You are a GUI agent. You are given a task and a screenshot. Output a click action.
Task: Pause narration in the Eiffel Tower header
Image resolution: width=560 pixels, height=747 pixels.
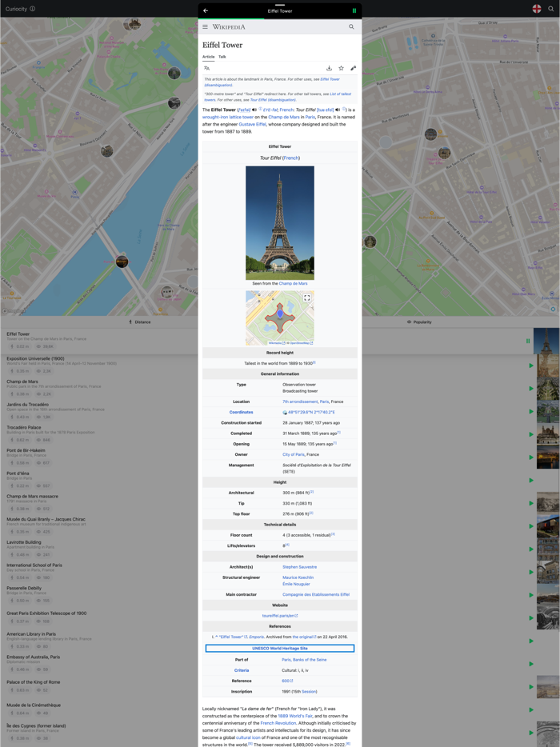click(354, 10)
